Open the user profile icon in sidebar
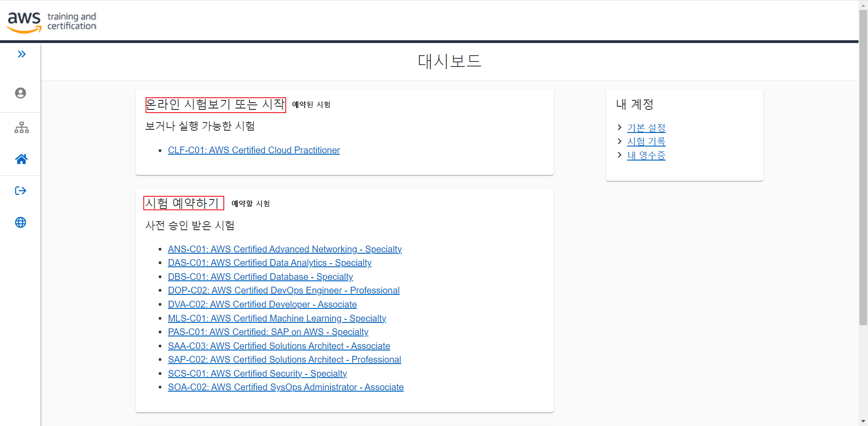 click(20, 93)
